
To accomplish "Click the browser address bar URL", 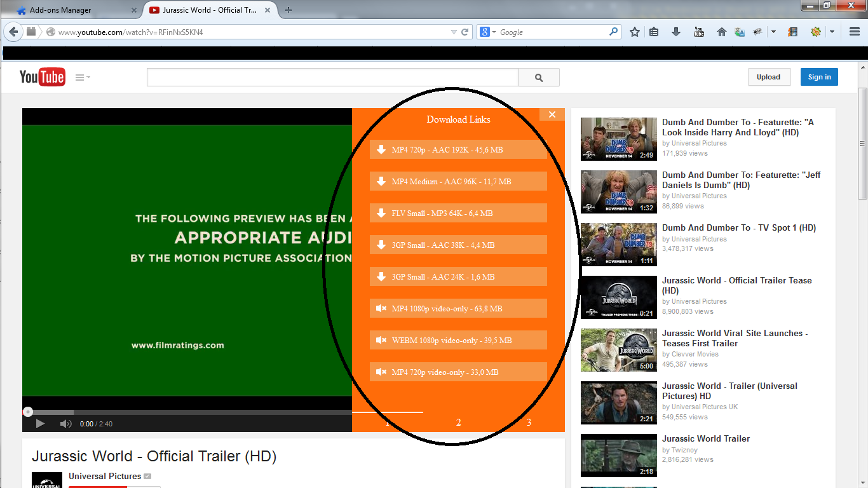I will click(x=131, y=32).
